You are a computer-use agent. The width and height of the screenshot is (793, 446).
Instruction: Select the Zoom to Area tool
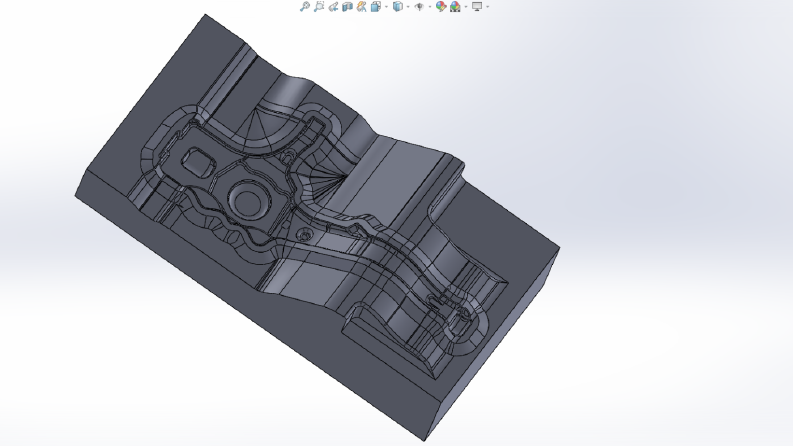point(319,6)
